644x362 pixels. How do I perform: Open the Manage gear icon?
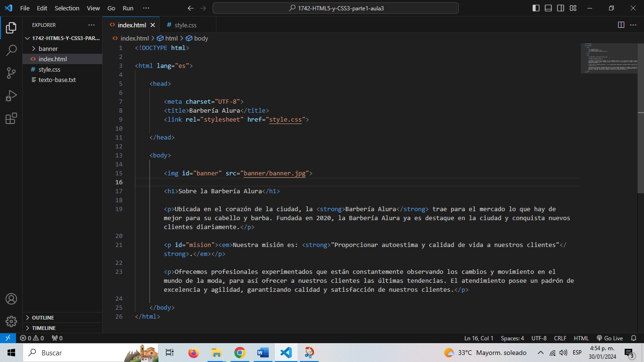[11, 321]
